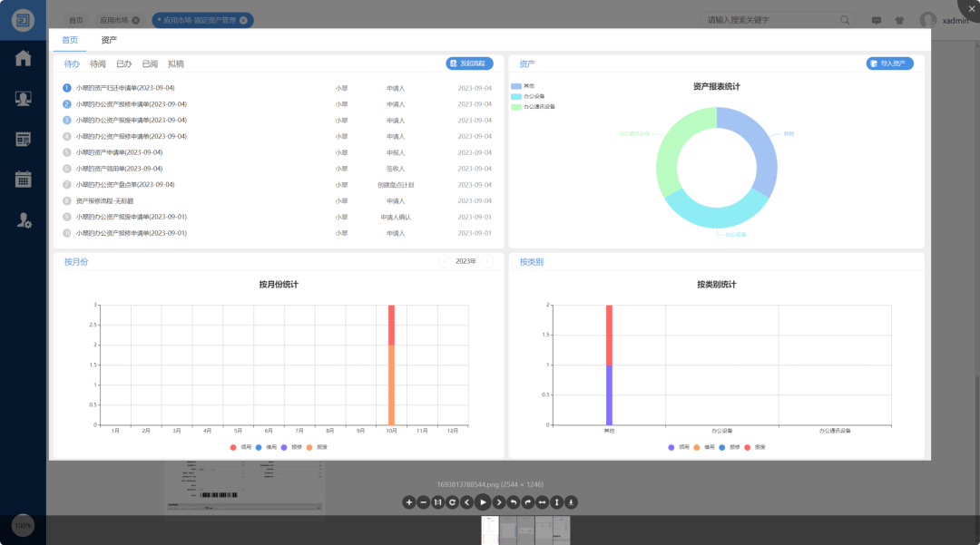Select the 拟稿 tab in task list

pyautogui.click(x=176, y=63)
